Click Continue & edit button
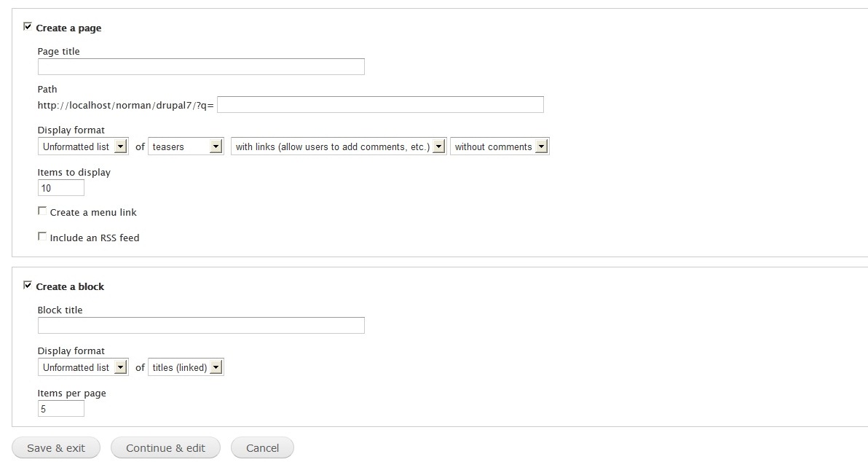This screenshot has width=868, height=462. tap(165, 447)
